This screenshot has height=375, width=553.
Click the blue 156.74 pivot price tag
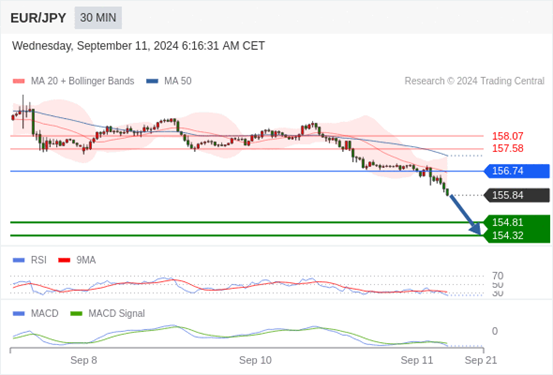(x=517, y=171)
